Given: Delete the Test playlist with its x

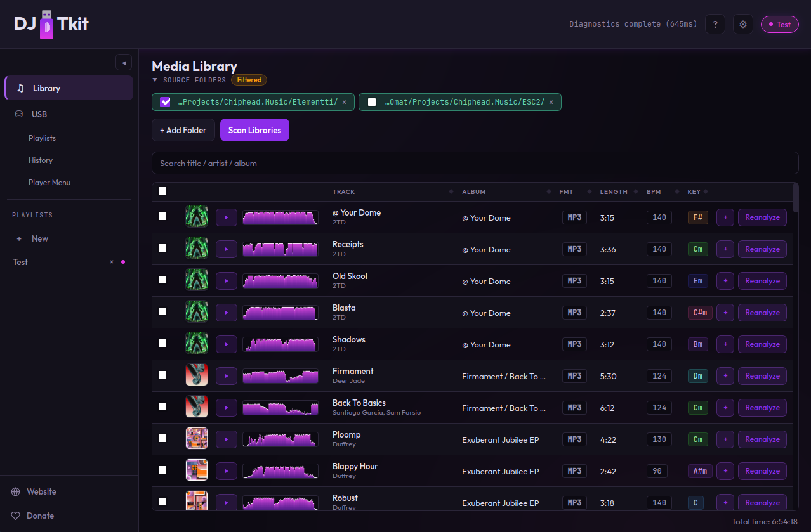Looking at the screenshot, I should [x=112, y=262].
